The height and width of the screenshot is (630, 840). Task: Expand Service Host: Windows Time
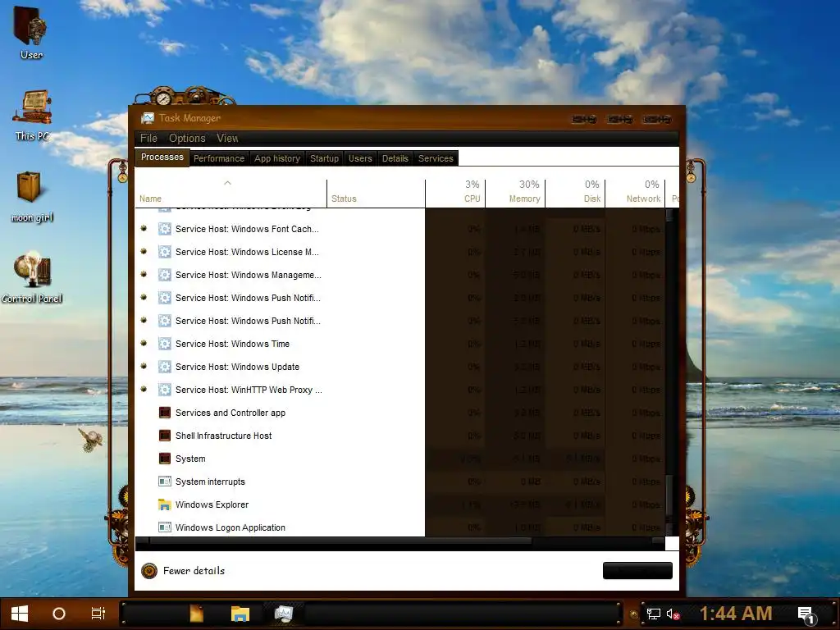pos(144,344)
